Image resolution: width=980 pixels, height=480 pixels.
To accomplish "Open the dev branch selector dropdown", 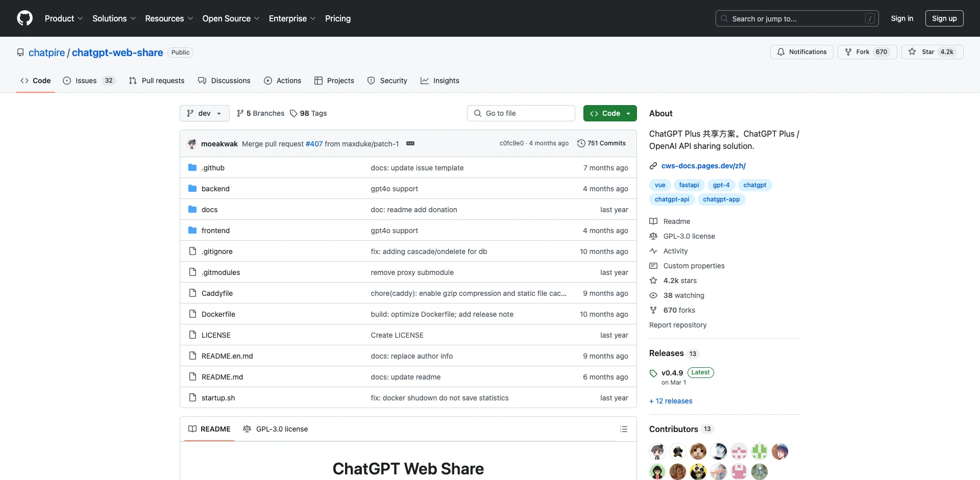I will [205, 113].
